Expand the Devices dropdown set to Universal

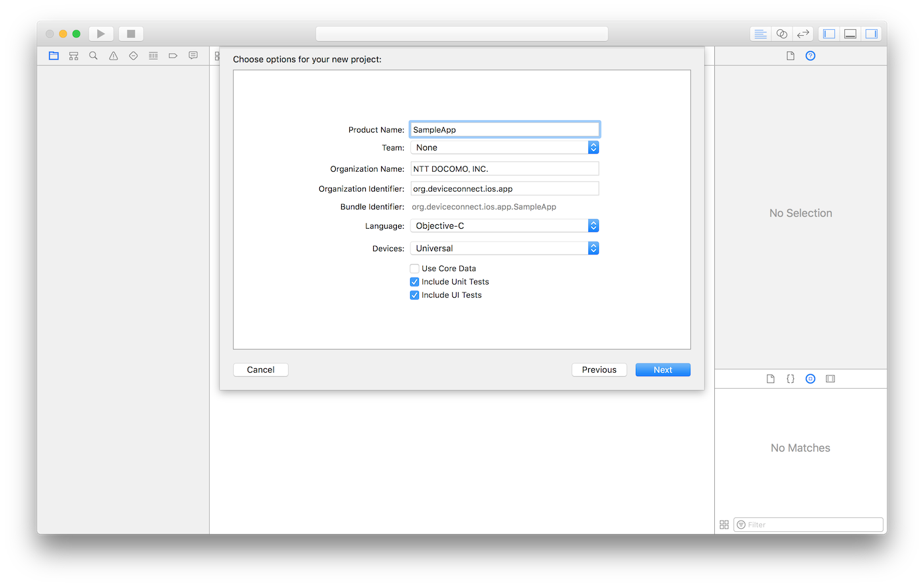(x=504, y=249)
